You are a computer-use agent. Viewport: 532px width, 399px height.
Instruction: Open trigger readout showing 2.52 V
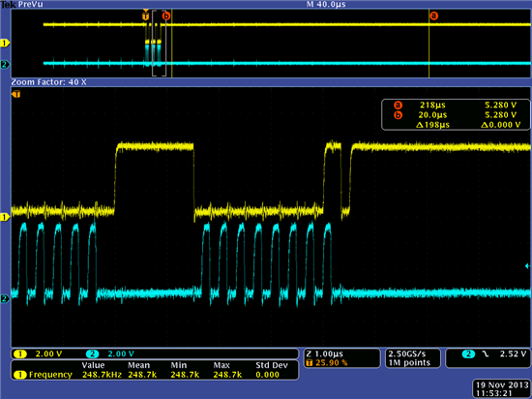point(488,358)
